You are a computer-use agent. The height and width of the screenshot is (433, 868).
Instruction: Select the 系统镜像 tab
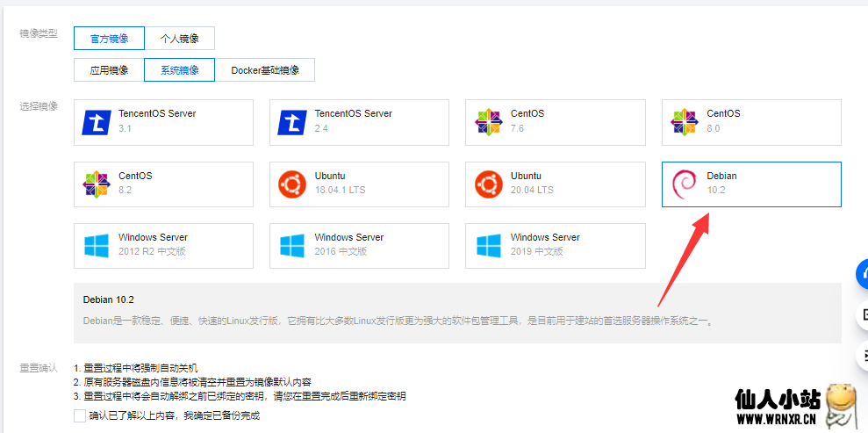(x=179, y=69)
